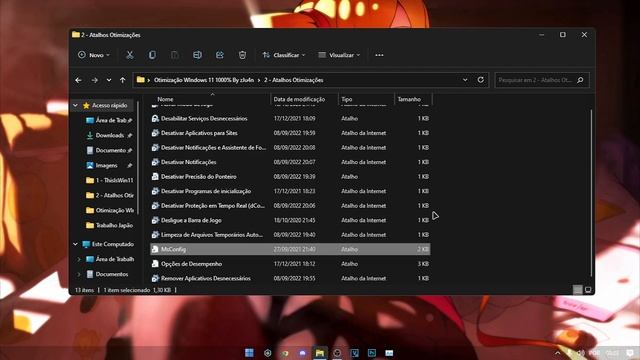
Task: Click the folder icon in address bar
Action: tap(140, 80)
